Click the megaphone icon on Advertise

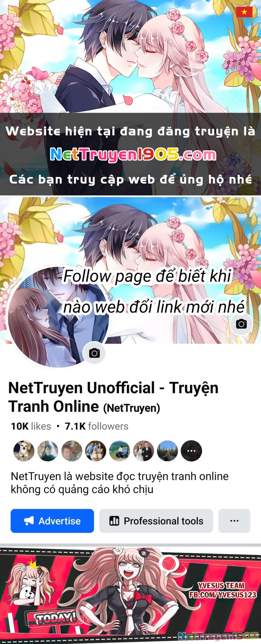click(29, 521)
